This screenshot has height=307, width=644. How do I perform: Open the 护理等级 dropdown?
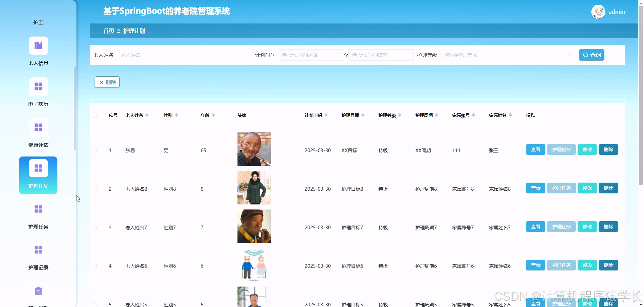tap(503, 55)
